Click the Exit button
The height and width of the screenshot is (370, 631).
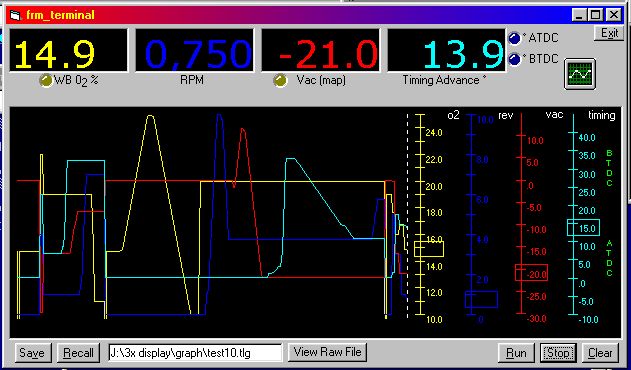pos(609,33)
